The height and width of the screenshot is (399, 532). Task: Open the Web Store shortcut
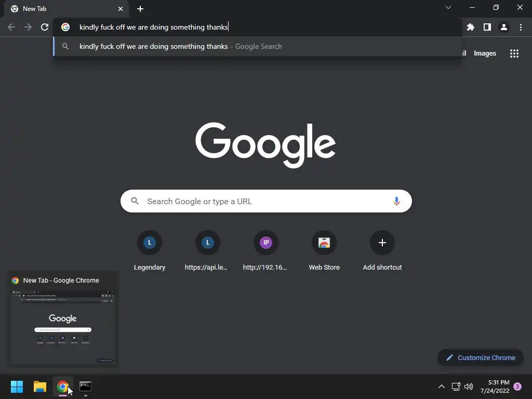click(x=324, y=251)
